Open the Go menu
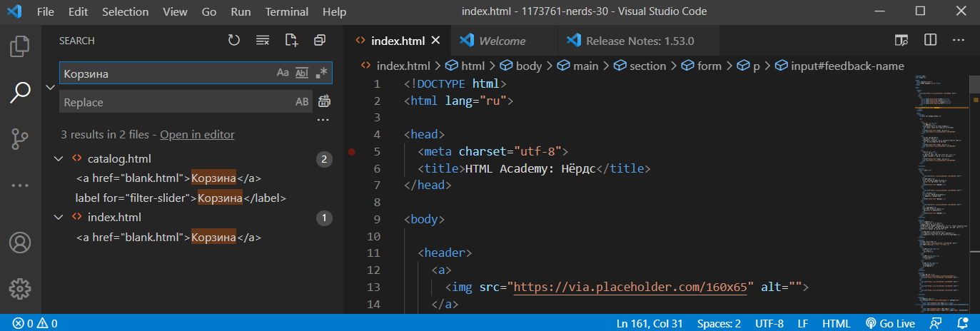This screenshot has height=331, width=980. tap(209, 11)
